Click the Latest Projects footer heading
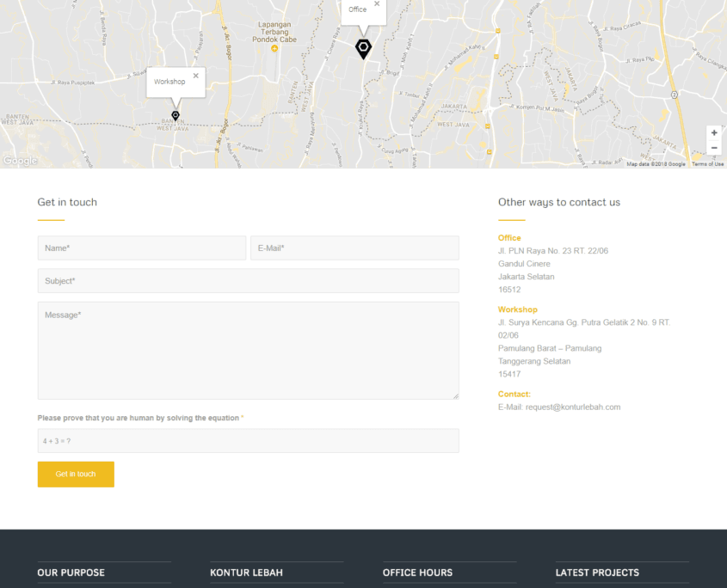 [597, 573]
